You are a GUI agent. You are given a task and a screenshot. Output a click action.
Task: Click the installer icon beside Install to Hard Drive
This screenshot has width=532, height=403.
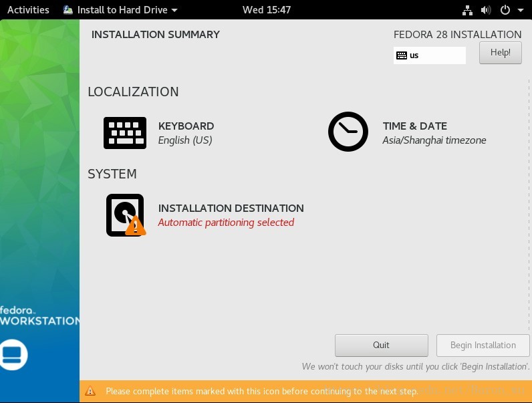coord(68,10)
